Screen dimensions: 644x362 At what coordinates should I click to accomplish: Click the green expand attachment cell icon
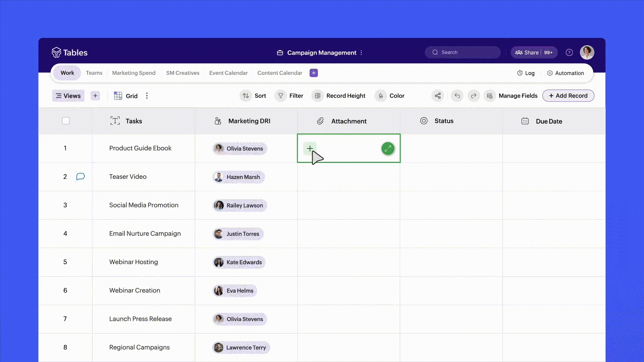pos(388,148)
